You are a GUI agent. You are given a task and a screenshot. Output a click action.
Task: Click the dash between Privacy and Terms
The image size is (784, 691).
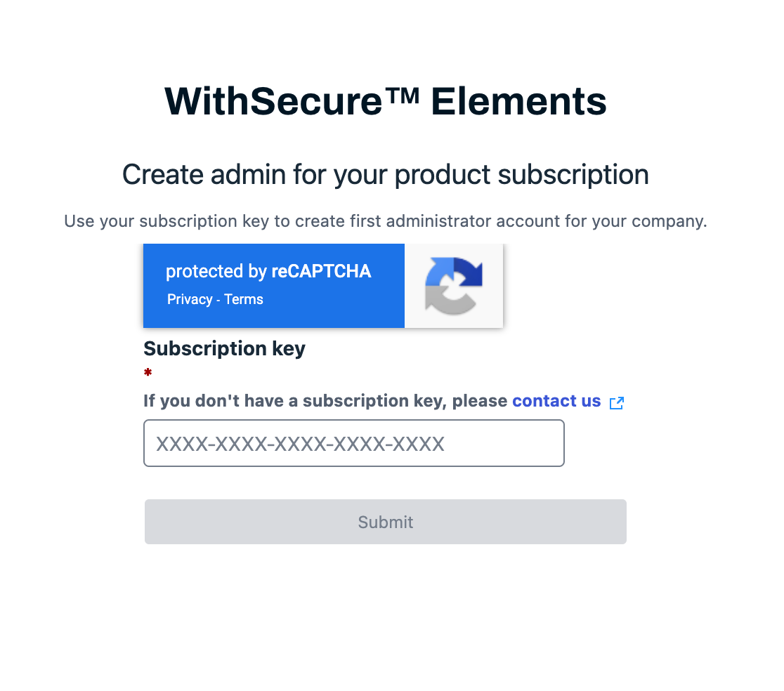coord(218,299)
